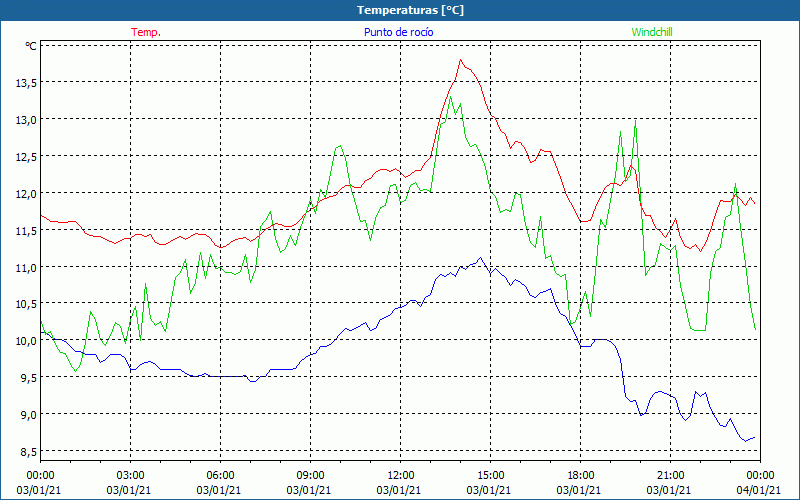Click the "15:00" time axis label
Image resolution: width=800 pixels, height=500 pixels.
[490, 476]
